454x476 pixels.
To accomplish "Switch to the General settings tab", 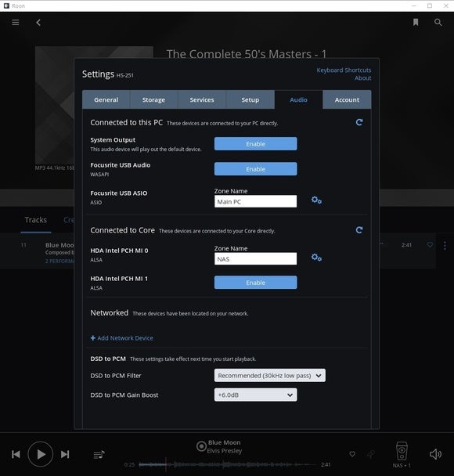I will (106, 99).
